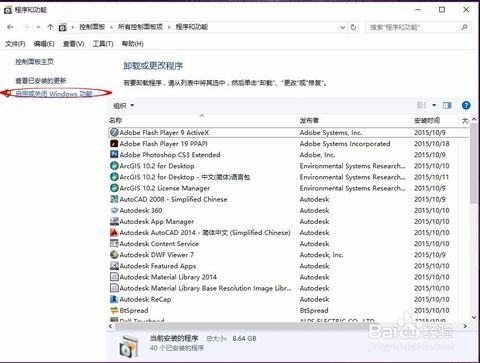Select Autodesk ReCap icon

pos(114,299)
